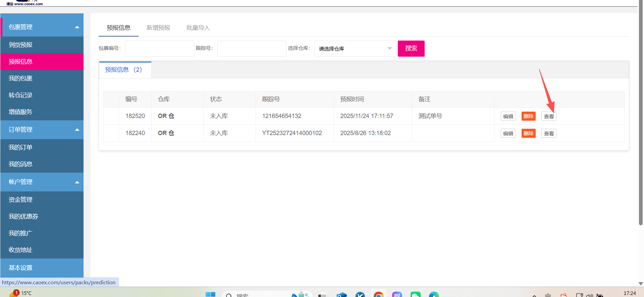Switch to the 新增预报 tab

point(158,28)
